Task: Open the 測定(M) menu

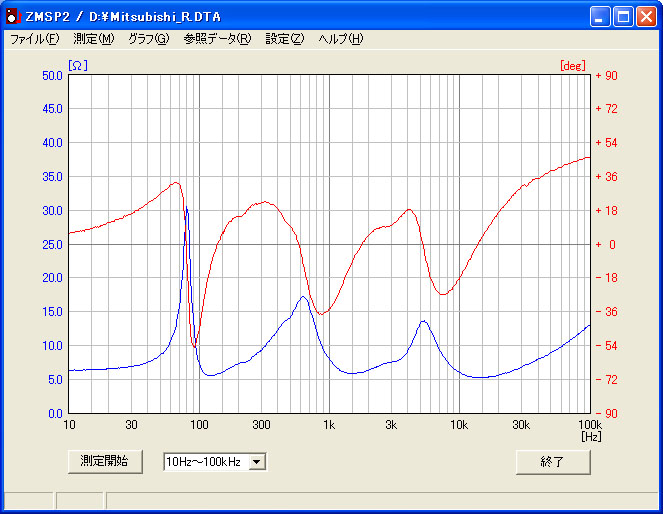Action: (93, 39)
